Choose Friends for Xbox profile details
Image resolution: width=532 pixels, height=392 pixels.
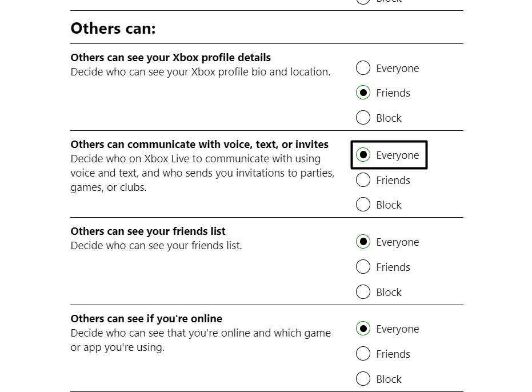pyautogui.click(x=363, y=93)
